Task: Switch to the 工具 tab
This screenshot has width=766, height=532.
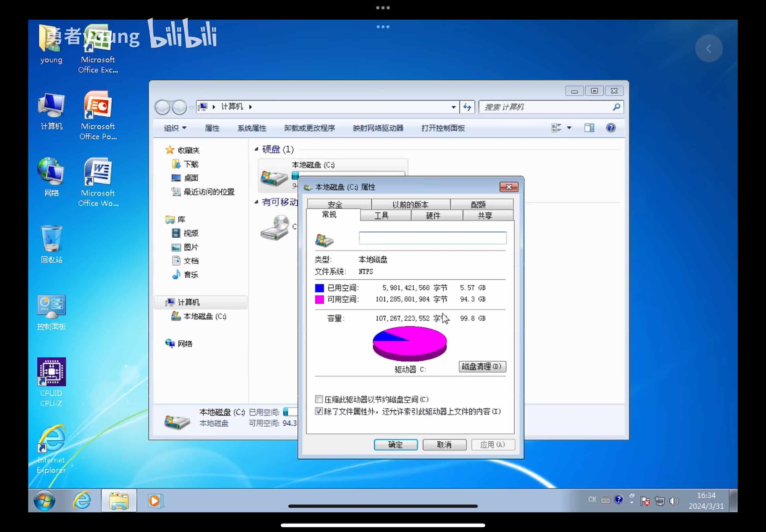Action: [385, 215]
